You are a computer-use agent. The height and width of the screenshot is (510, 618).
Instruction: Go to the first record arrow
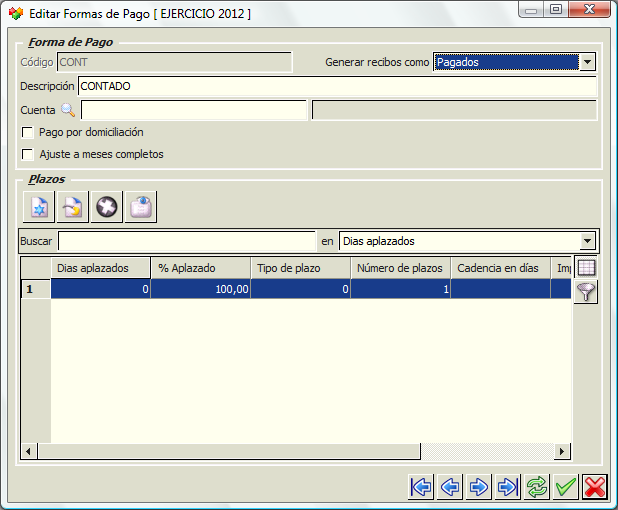[x=421, y=487]
